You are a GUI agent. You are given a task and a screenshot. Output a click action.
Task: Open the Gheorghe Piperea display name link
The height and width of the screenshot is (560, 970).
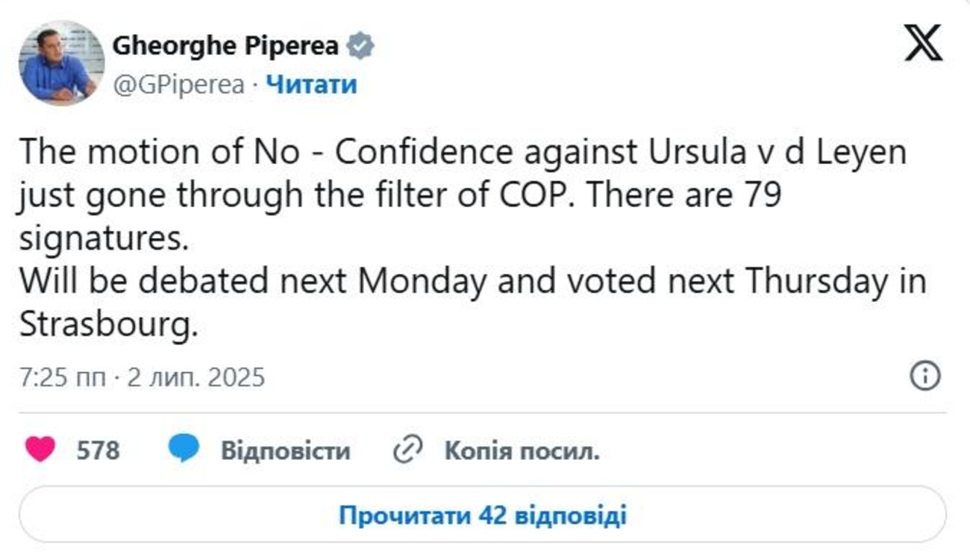(x=225, y=46)
